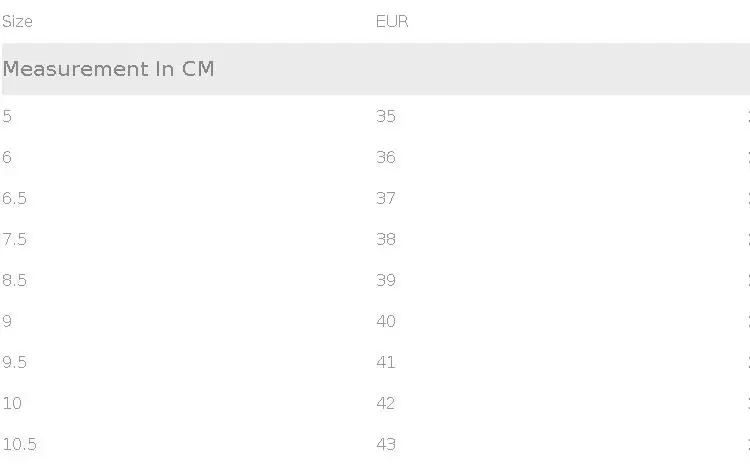This screenshot has height=466, width=750.
Task: Click the size 6.5 cell
Action: (x=14, y=198)
